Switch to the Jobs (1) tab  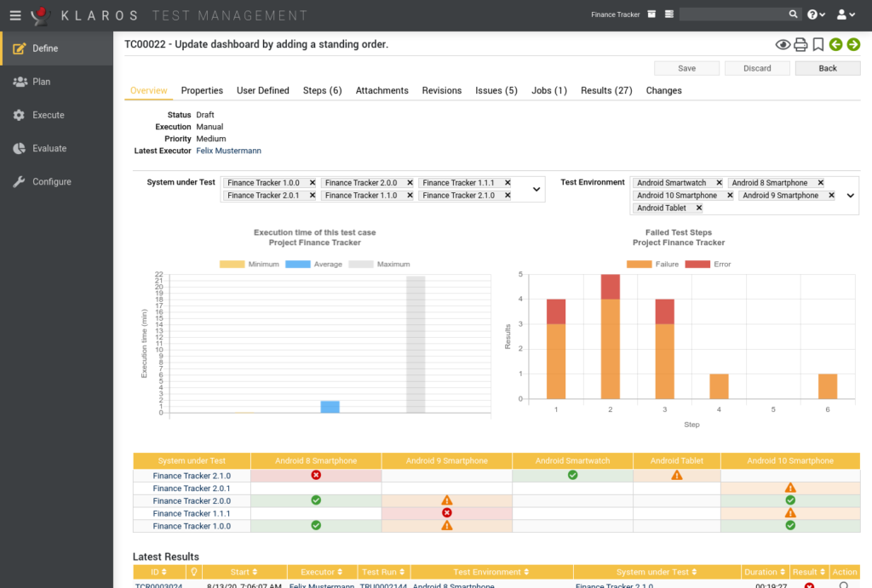[x=549, y=90]
